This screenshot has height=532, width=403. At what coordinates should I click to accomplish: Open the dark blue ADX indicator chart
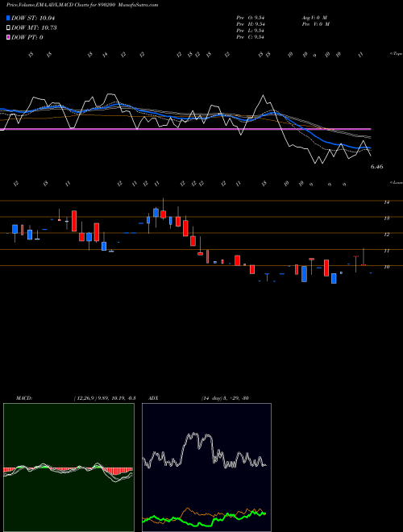[x=206, y=468]
